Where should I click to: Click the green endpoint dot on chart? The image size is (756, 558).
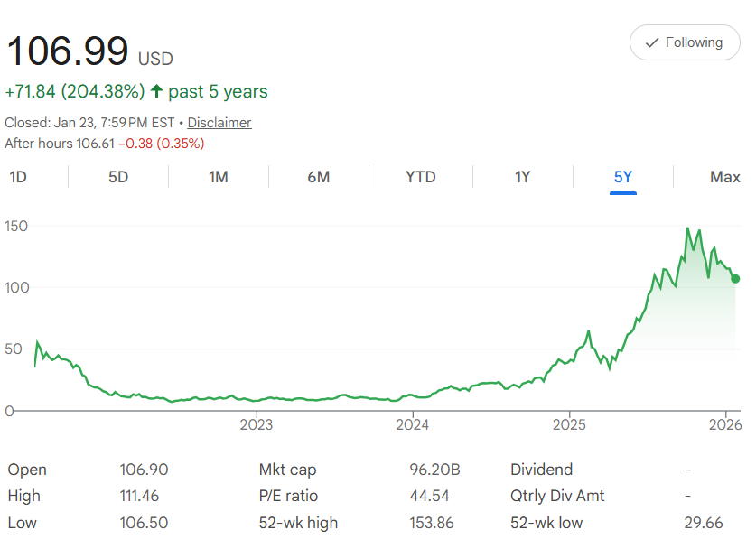(x=735, y=279)
